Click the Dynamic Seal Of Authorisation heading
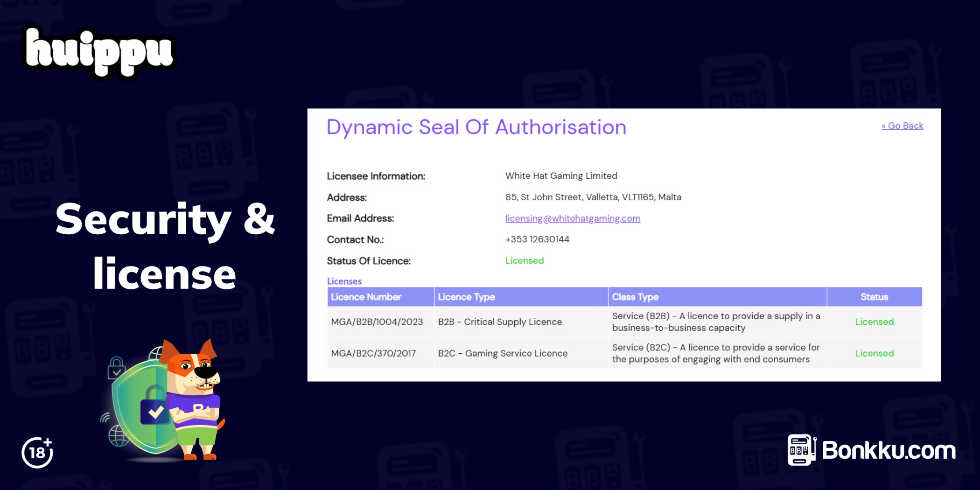The image size is (980, 490). 476,127
